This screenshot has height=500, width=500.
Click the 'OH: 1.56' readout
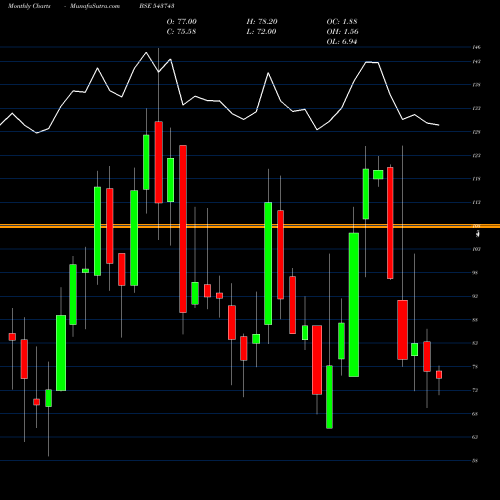coord(342,32)
